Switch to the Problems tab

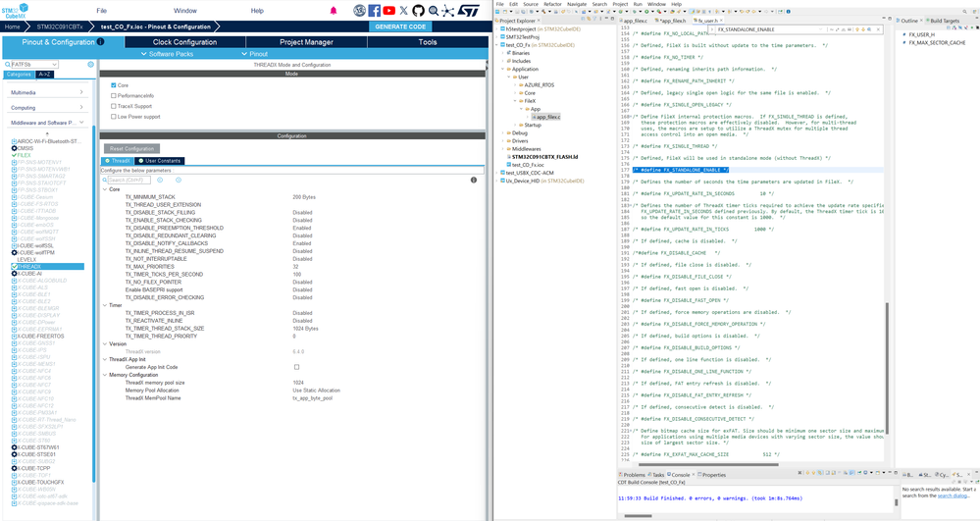(x=633, y=475)
